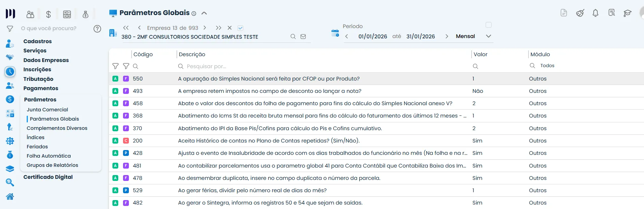Click the sidebar filter funnel icon near search
The height and width of the screenshot is (209, 644).
(x=10, y=29)
